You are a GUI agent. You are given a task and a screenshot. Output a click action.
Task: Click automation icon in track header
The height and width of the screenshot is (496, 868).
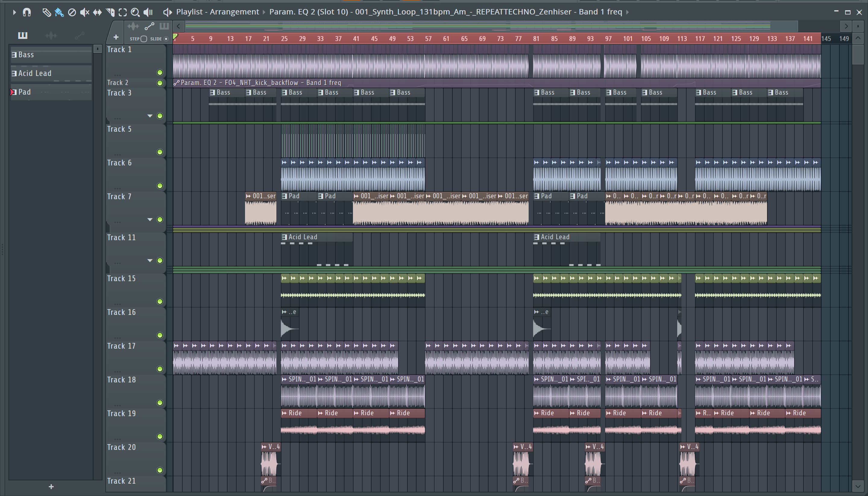tap(149, 26)
